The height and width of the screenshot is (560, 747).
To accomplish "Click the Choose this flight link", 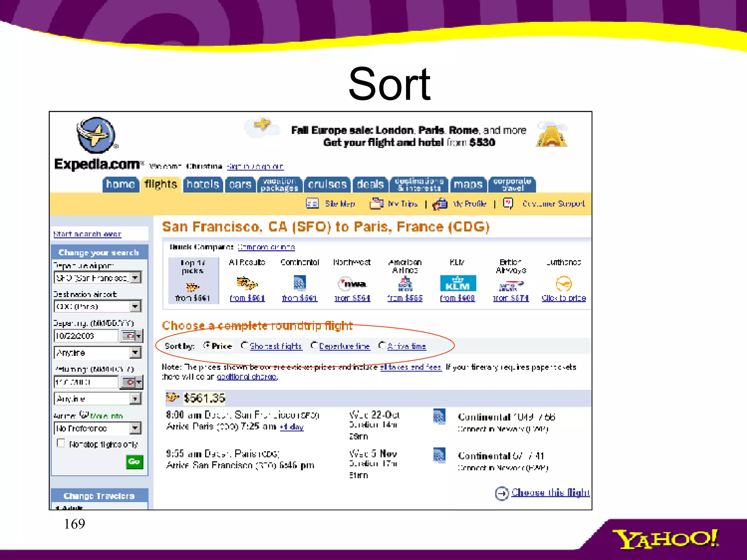I will (x=550, y=493).
